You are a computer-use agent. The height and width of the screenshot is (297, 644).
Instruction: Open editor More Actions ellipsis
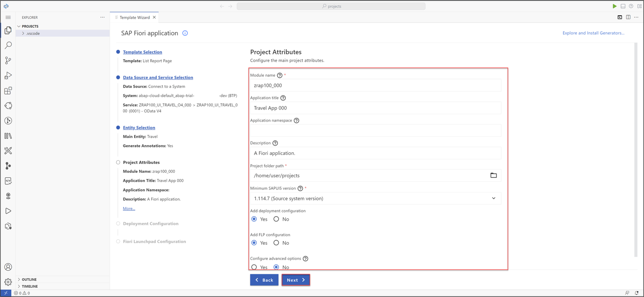(636, 17)
